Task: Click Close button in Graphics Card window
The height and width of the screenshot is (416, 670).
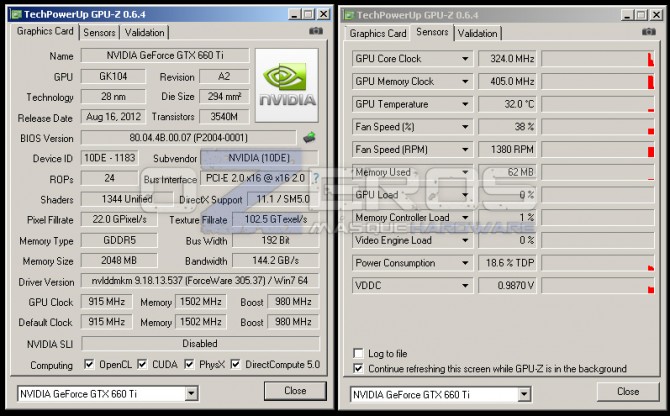Action: 295,390
